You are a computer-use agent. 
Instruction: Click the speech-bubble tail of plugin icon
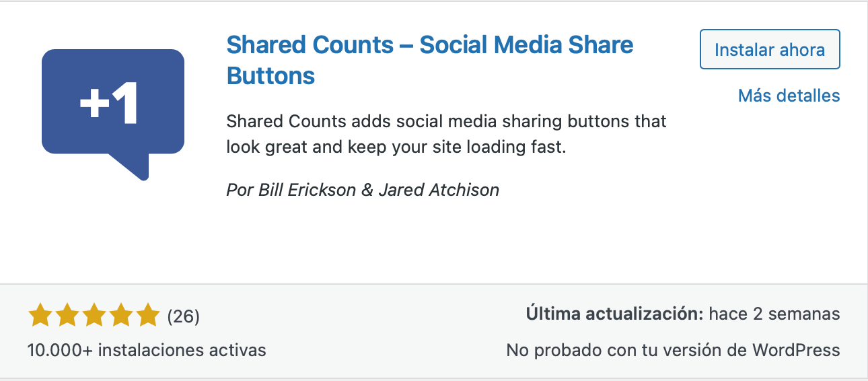(x=130, y=166)
